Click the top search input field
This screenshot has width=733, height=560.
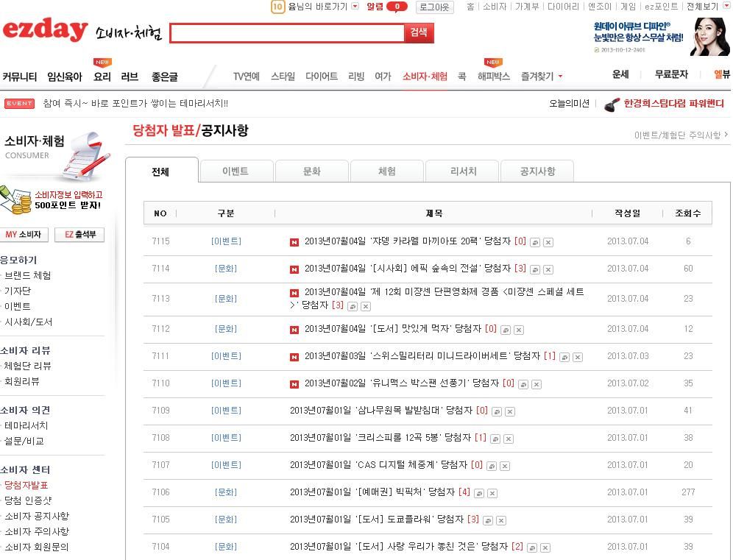287,33
